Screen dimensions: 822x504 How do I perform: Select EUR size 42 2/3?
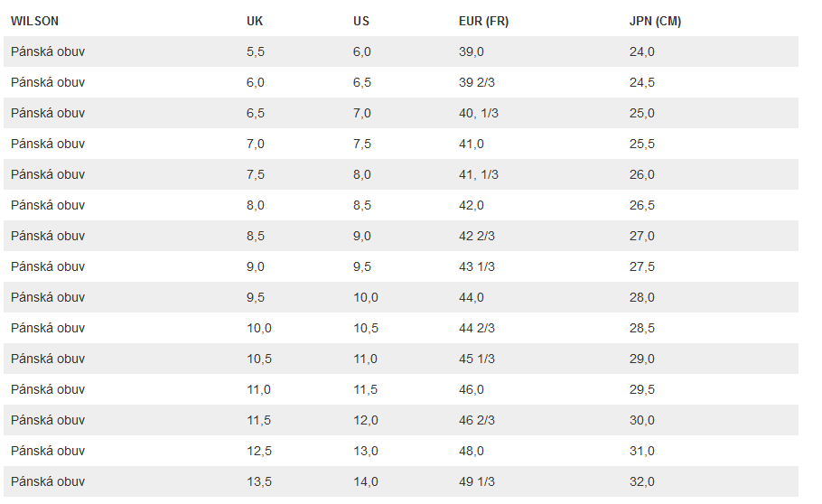pyautogui.click(x=477, y=236)
